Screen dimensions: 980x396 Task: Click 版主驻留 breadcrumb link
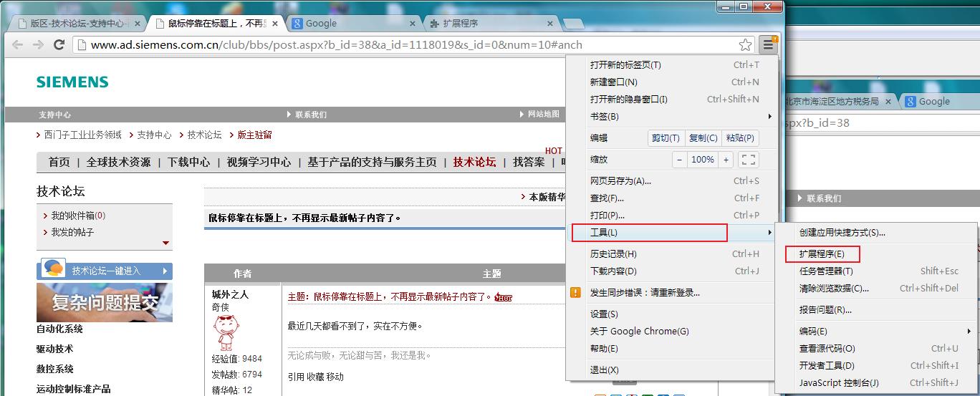pos(254,135)
